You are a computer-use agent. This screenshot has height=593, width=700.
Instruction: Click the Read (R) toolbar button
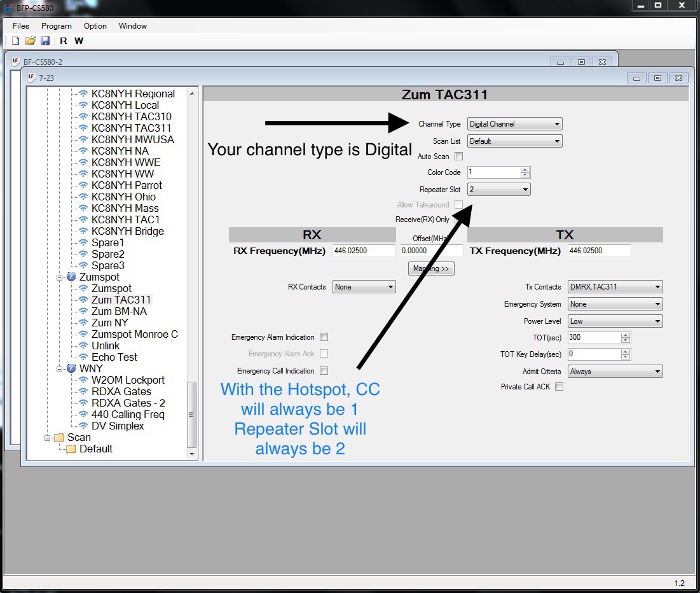point(64,41)
